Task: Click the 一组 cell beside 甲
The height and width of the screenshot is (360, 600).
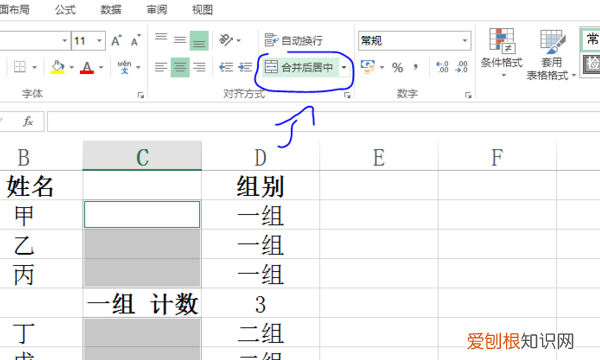Action: 261,215
